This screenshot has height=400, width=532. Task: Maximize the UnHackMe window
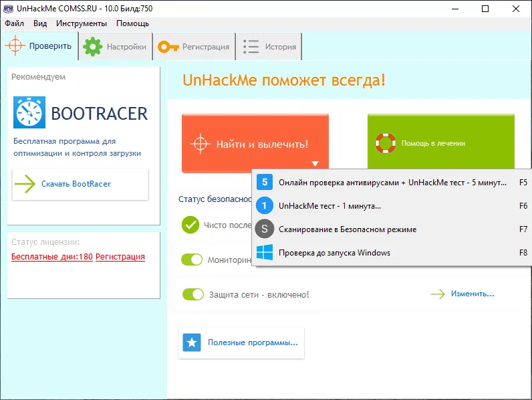[x=485, y=9]
